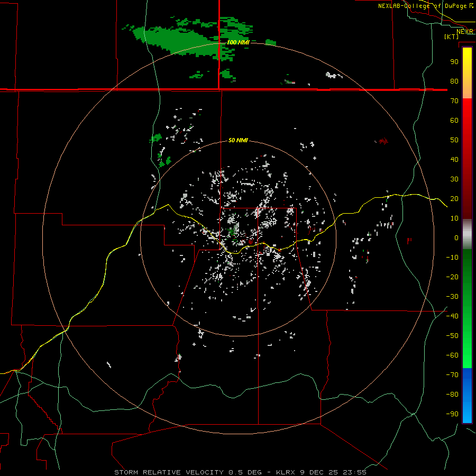Click the -60 value on velocity scale
This screenshot has width=476, height=476.
(452, 355)
